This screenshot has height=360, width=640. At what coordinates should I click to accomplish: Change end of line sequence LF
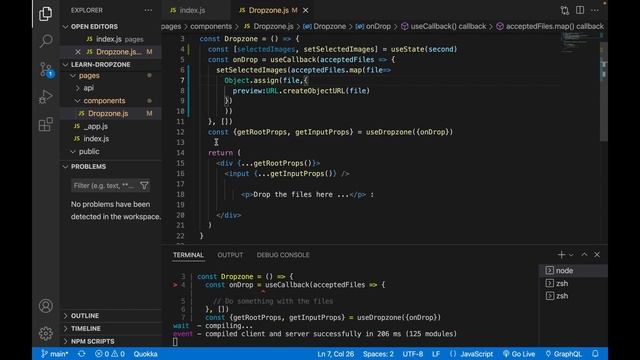coord(436,354)
